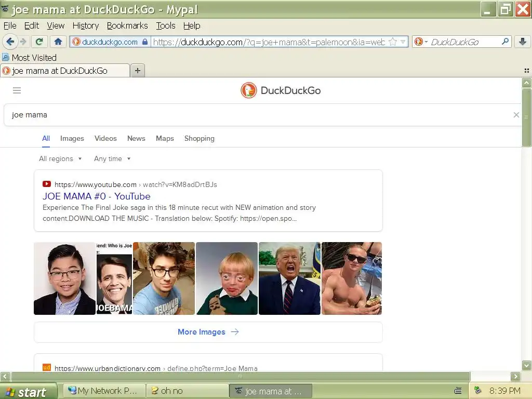
Task: Open the Most Visited bookmarks folder
Action: pyautogui.click(x=29, y=58)
